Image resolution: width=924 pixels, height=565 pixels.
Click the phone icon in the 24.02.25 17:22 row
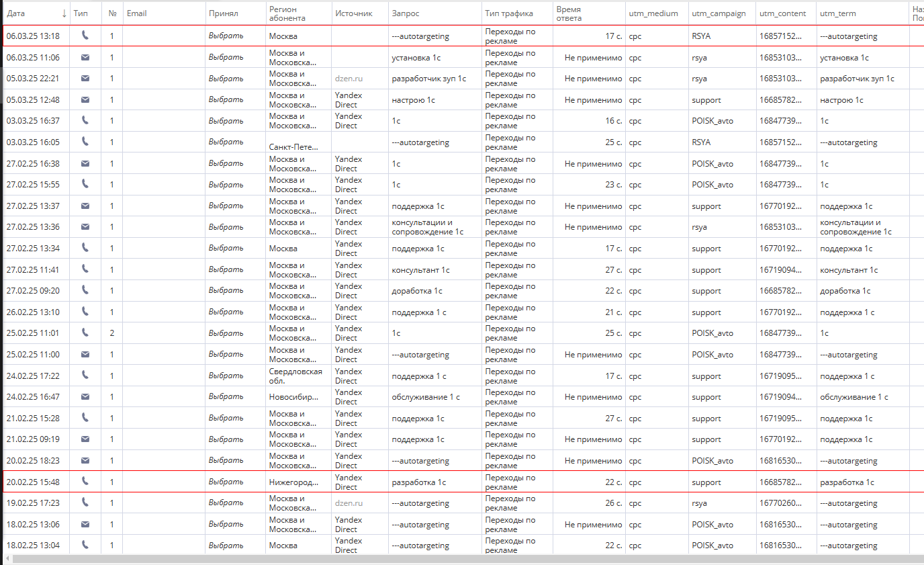pos(85,375)
